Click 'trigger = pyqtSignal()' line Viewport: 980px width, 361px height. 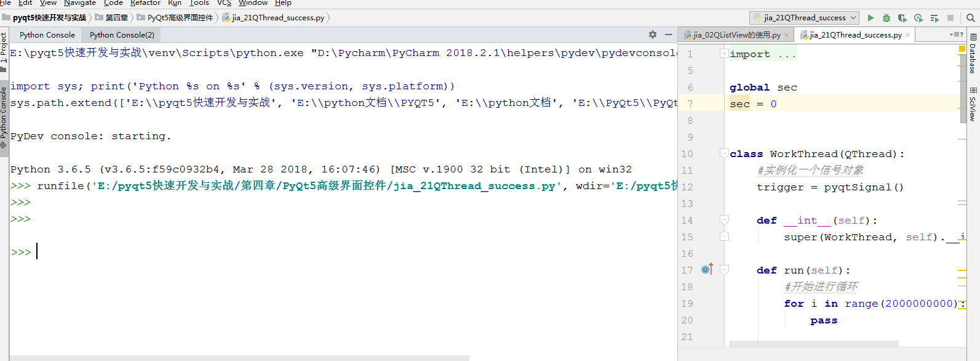click(831, 187)
